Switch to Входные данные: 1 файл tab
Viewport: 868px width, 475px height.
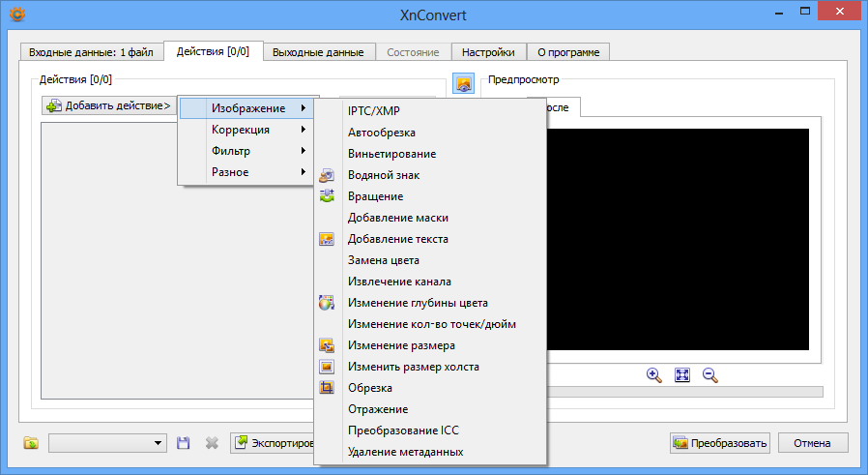pos(91,52)
